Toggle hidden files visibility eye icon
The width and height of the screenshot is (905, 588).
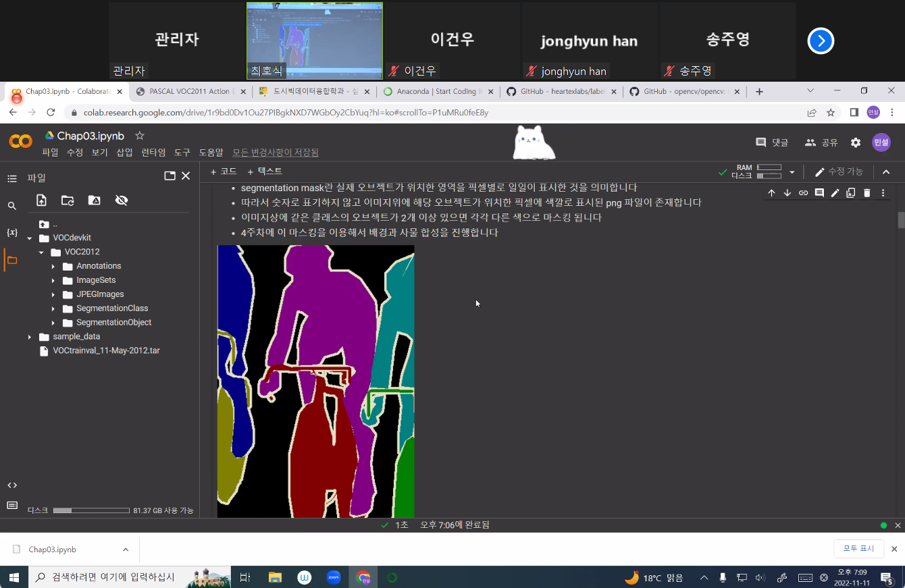click(x=122, y=201)
